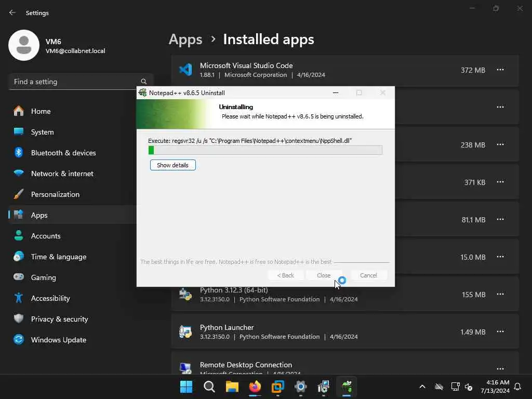This screenshot has width=532, height=399.
Task: Click the Bluetooth icon in sidebar
Action: [x=19, y=152]
